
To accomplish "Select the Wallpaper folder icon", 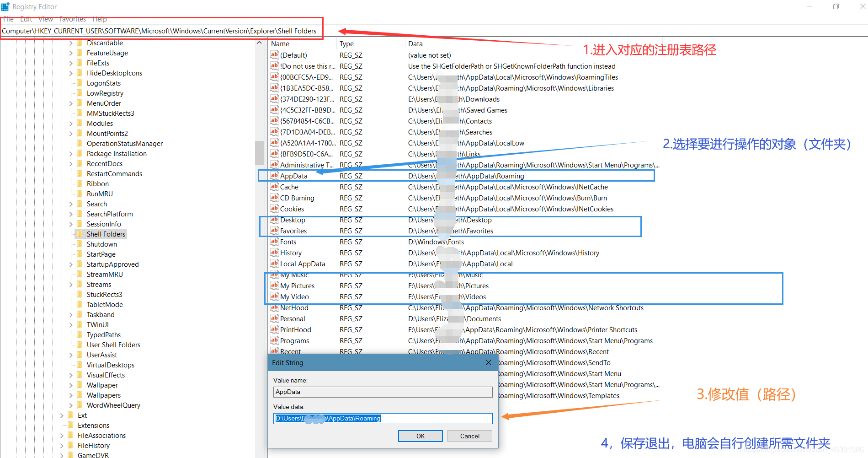I will coord(80,385).
